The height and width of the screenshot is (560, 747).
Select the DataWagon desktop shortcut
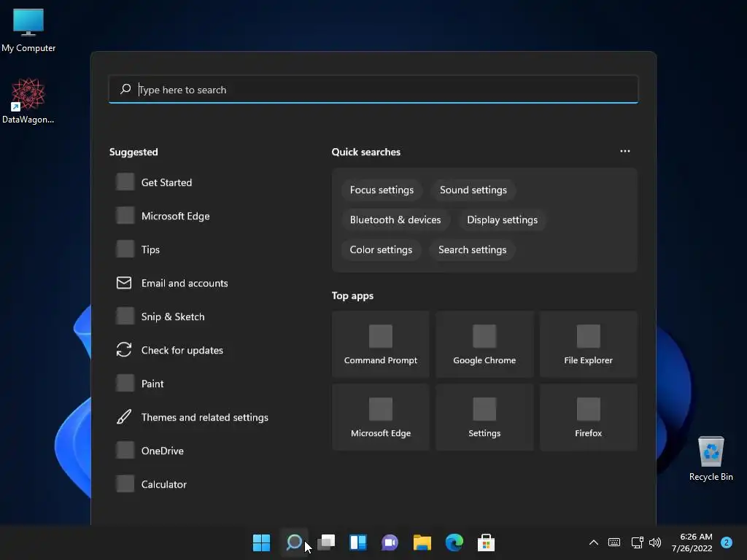point(28,101)
